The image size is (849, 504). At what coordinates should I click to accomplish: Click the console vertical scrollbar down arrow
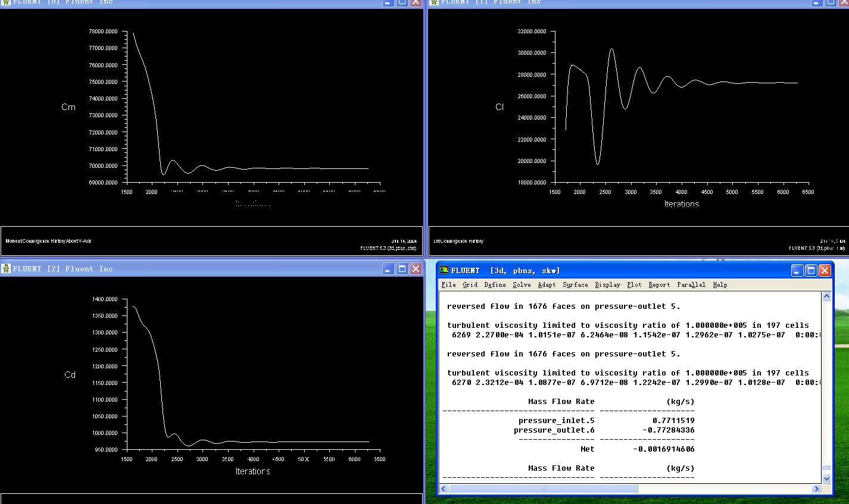(x=826, y=478)
